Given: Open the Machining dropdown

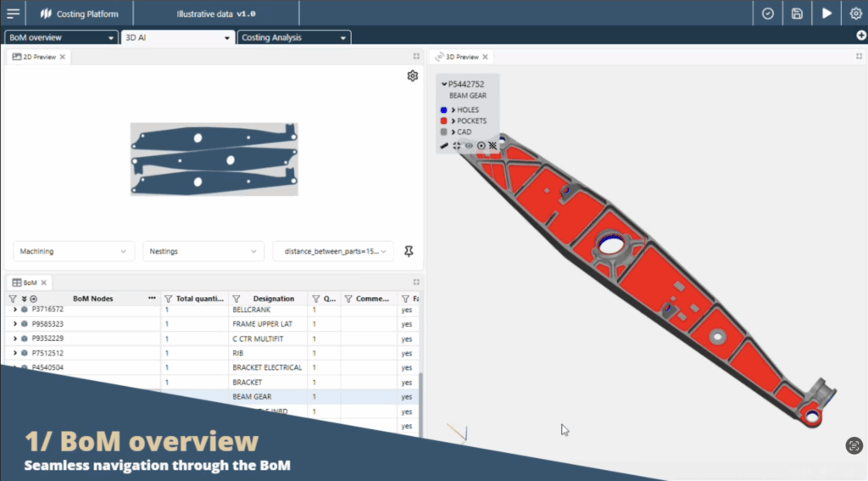Looking at the screenshot, I should 74,251.
